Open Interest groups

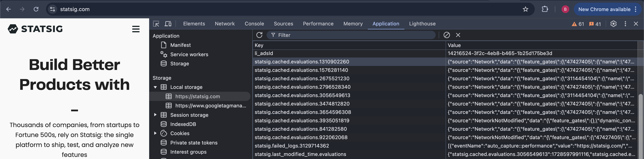(188, 152)
